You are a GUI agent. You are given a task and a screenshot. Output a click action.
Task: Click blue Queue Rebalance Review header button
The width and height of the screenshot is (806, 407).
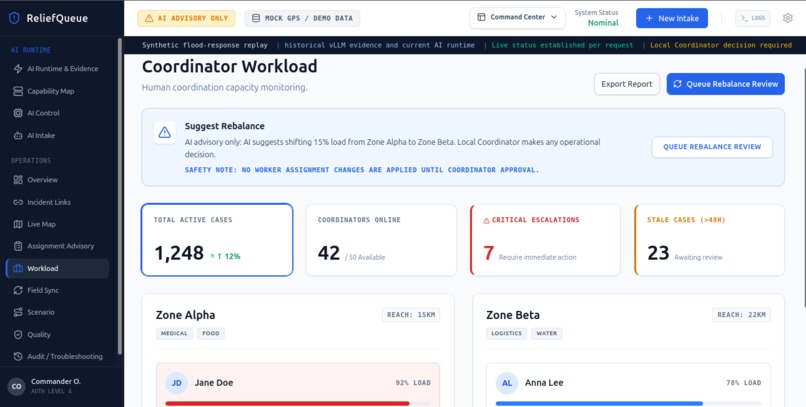(725, 84)
